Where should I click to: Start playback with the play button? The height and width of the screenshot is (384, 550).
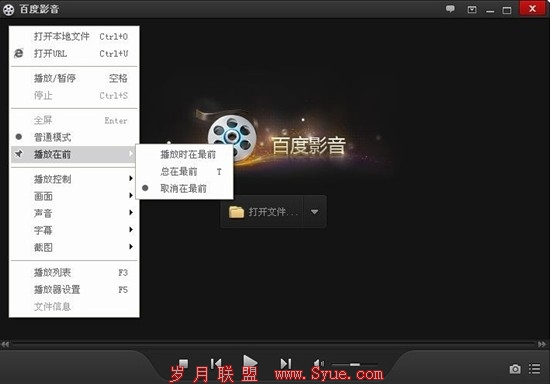[250, 362]
